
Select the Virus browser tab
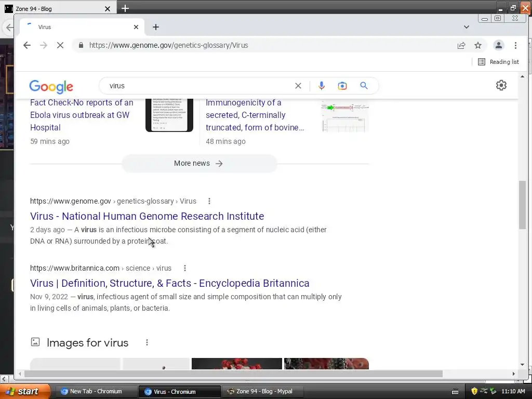tap(82, 27)
